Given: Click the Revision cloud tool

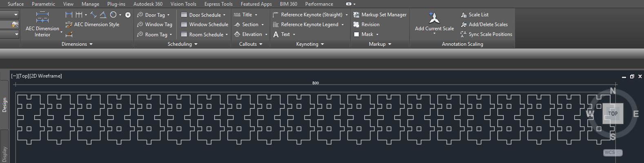Looking at the screenshot, I should pyautogui.click(x=366, y=25).
